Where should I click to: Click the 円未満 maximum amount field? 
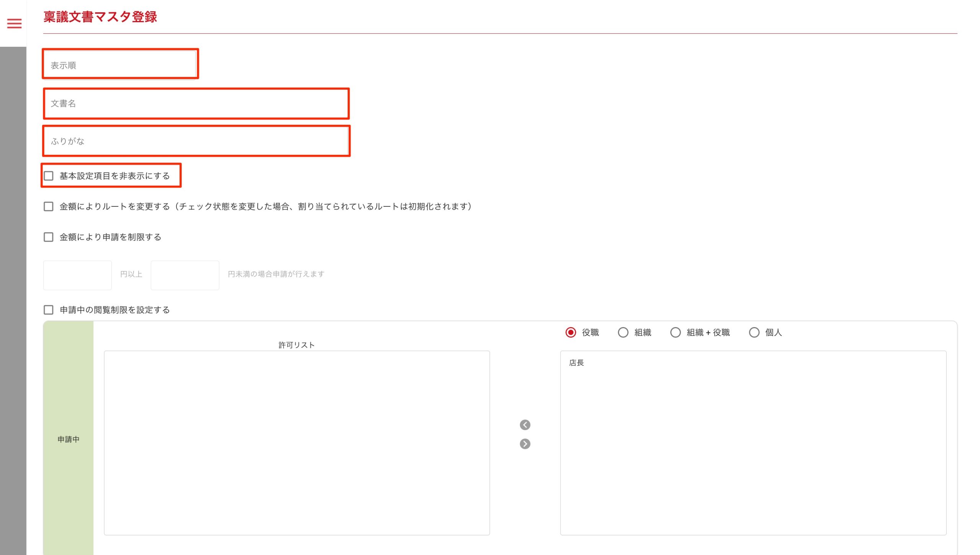pyautogui.click(x=185, y=275)
